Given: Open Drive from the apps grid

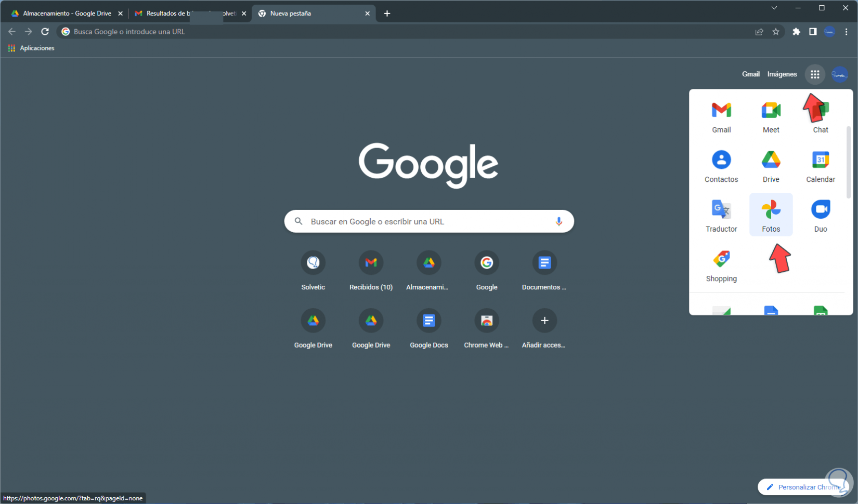Looking at the screenshot, I should tap(771, 167).
